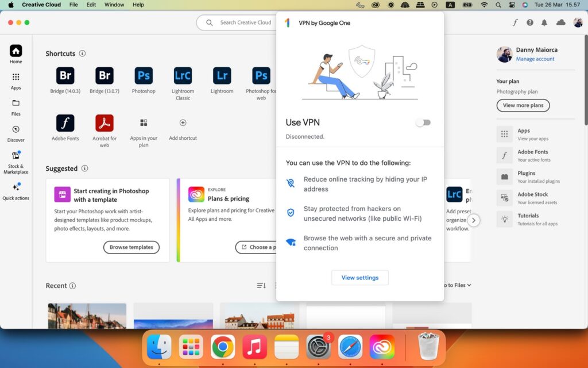Open Notes from the Dock
Image resolution: width=588 pixels, height=368 pixels.
pyautogui.click(x=287, y=347)
